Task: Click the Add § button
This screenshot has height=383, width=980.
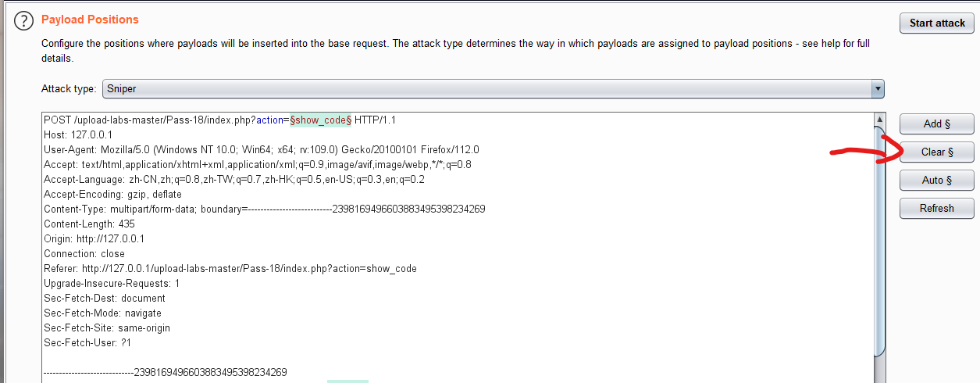Action: pyautogui.click(x=937, y=123)
